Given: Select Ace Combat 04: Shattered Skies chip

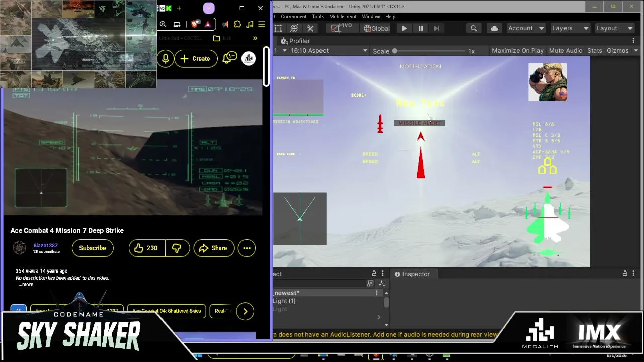Looking at the screenshot, I should click(x=167, y=311).
